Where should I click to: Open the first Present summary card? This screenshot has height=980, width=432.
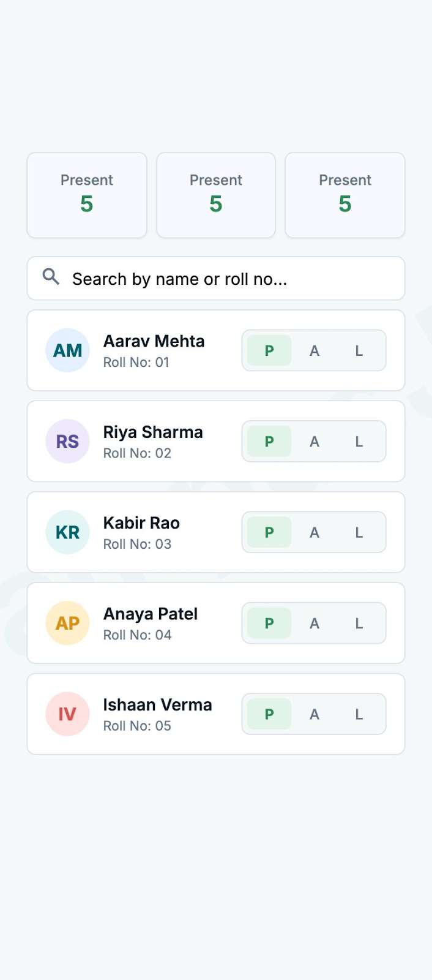click(87, 195)
